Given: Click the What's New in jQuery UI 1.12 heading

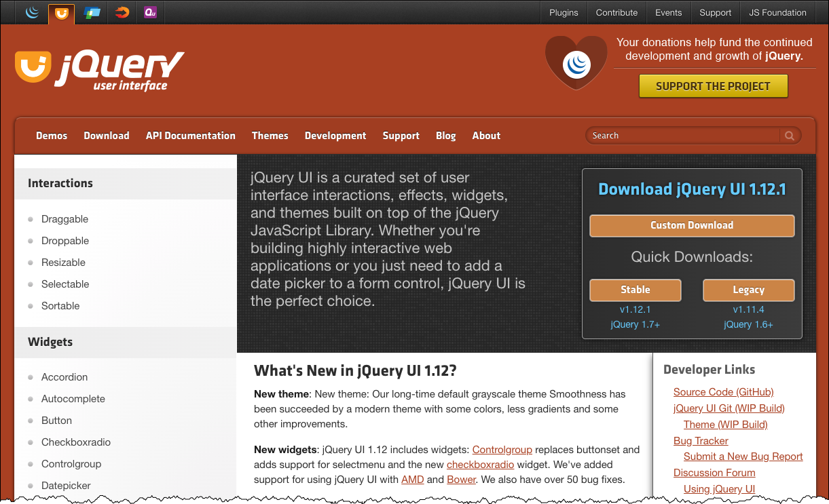Looking at the screenshot, I should (x=355, y=371).
